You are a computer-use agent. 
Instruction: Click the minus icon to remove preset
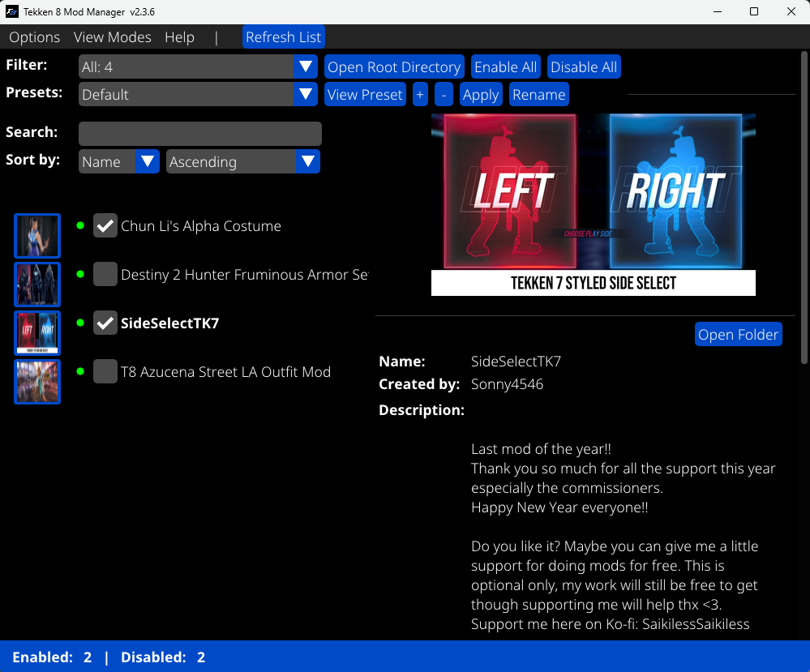[x=444, y=95]
